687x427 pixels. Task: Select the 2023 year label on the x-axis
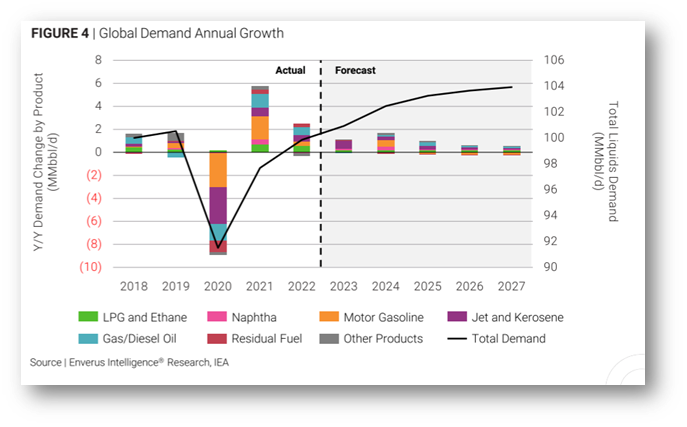coord(343,286)
